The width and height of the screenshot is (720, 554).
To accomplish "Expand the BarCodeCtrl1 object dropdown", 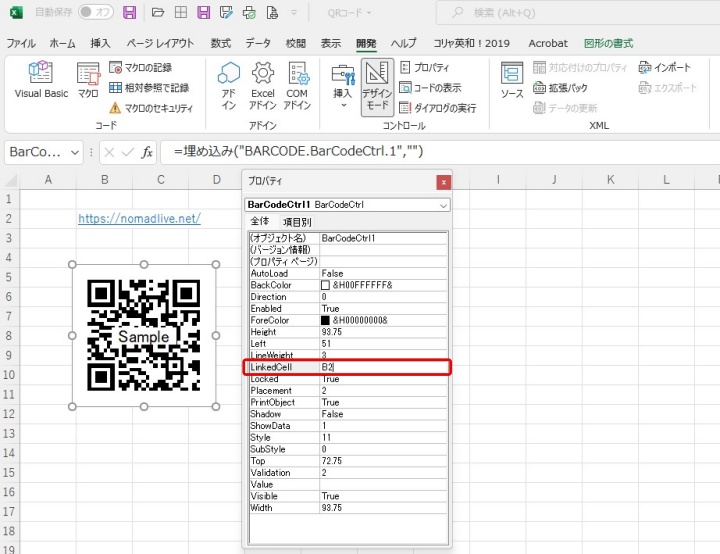I will click(x=443, y=205).
